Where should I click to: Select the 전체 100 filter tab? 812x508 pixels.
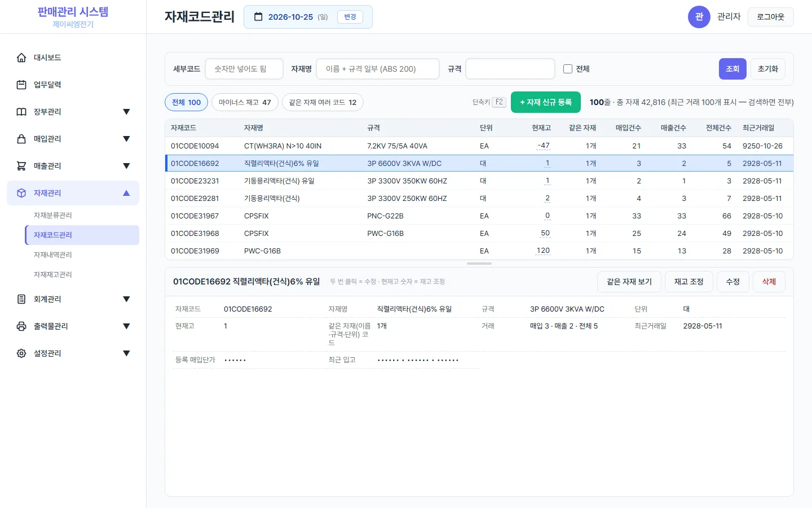(x=187, y=102)
